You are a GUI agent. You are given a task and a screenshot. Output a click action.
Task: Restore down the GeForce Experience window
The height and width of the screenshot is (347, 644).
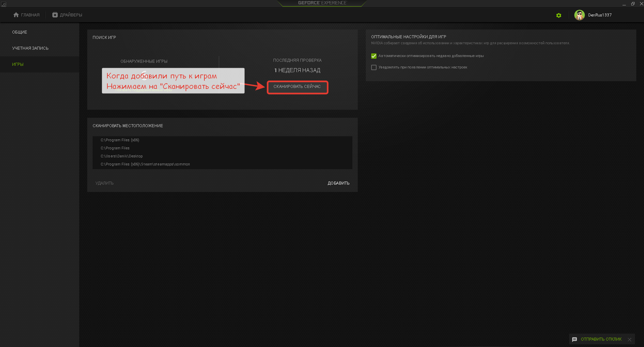[x=633, y=4]
